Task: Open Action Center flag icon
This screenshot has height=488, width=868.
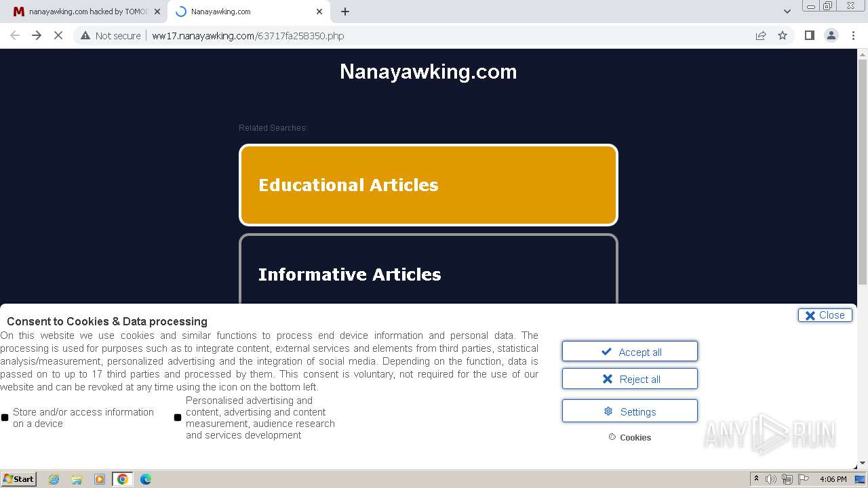Action: coord(804,479)
